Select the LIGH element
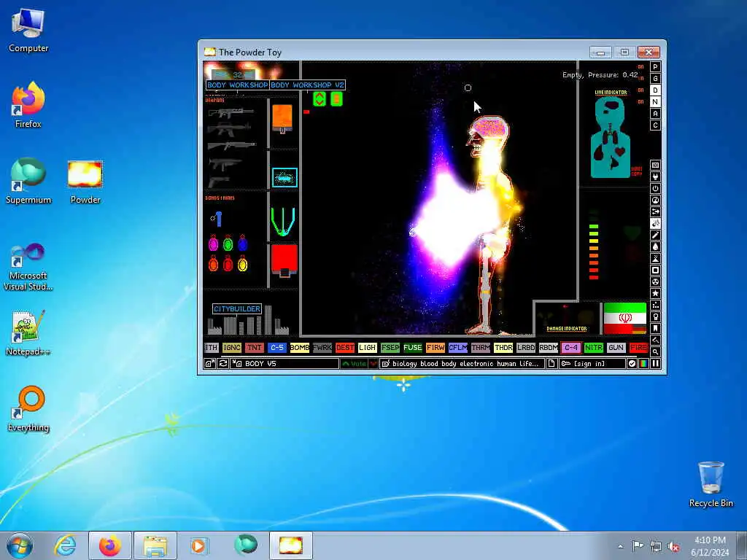Viewport: 747px width, 560px height. tap(368, 348)
